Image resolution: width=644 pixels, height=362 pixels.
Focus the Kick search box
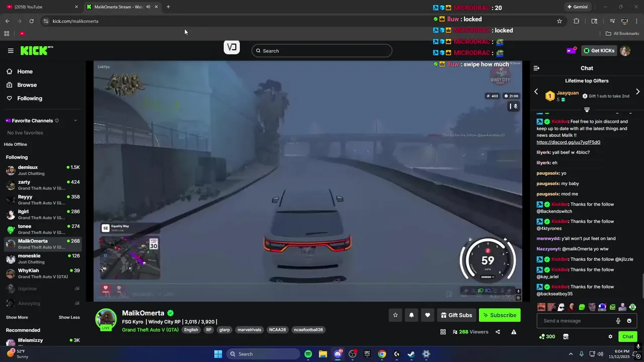tap(321, 51)
